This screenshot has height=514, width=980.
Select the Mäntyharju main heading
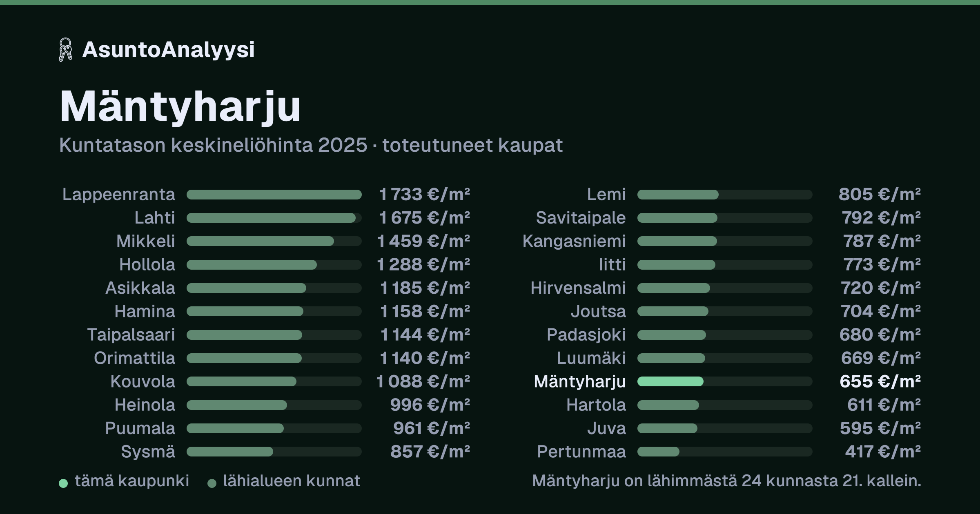pyautogui.click(x=180, y=106)
